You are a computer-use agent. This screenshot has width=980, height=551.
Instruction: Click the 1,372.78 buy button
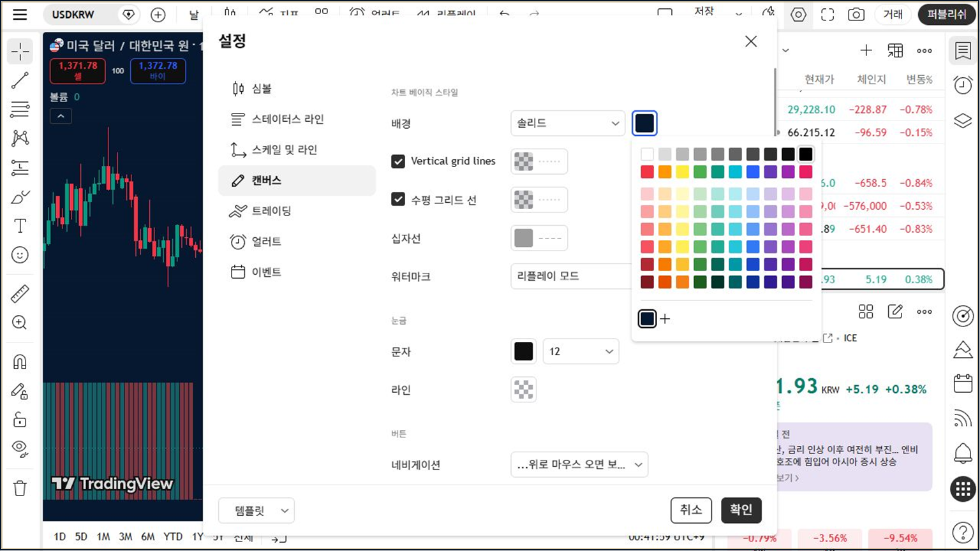tap(158, 71)
